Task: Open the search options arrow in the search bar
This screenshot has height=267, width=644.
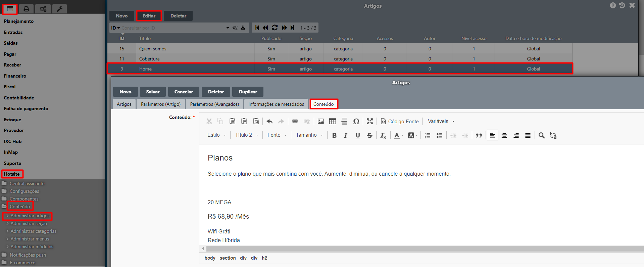Action: (228, 28)
